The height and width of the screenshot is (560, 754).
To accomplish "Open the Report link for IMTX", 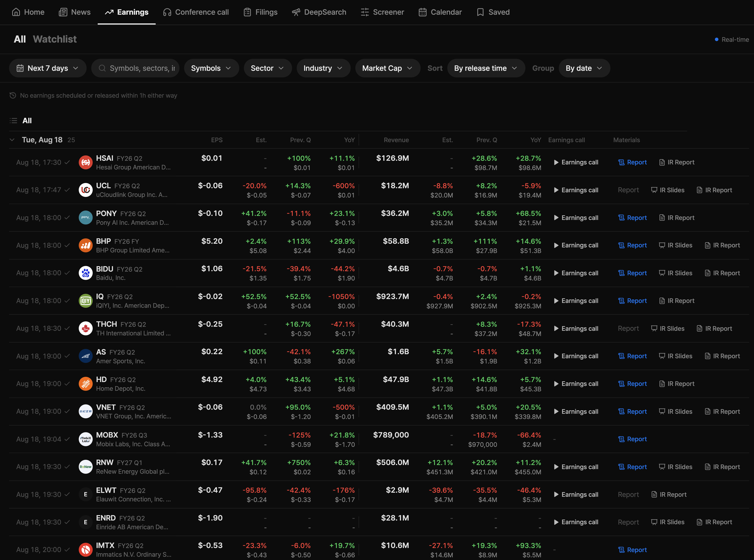I will 633,550.
